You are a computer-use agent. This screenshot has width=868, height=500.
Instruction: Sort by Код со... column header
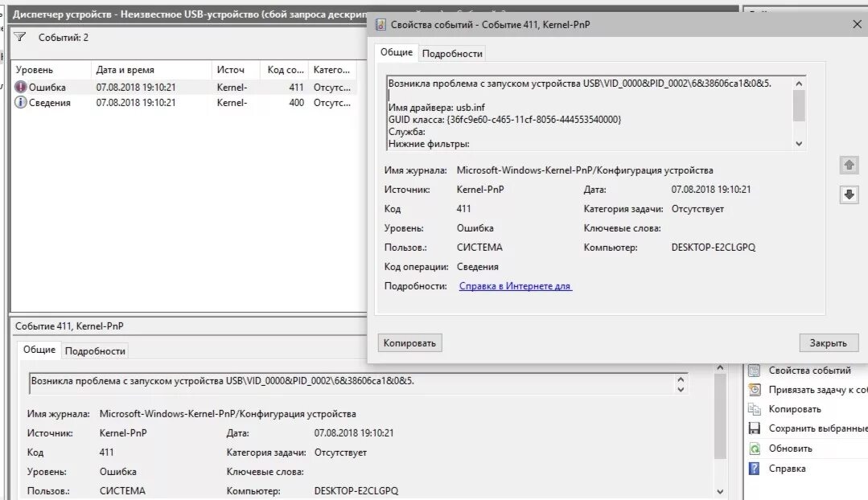[285, 70]
